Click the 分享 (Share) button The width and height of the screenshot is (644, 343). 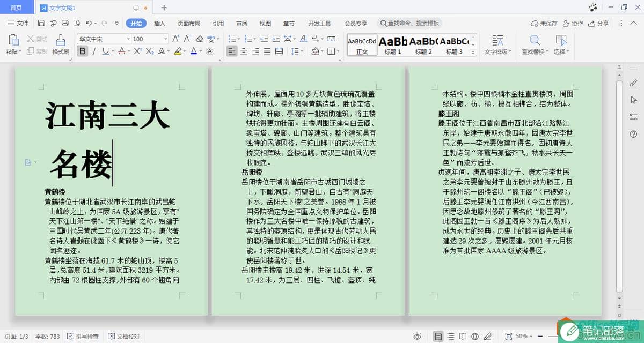(x=598, y=23)
